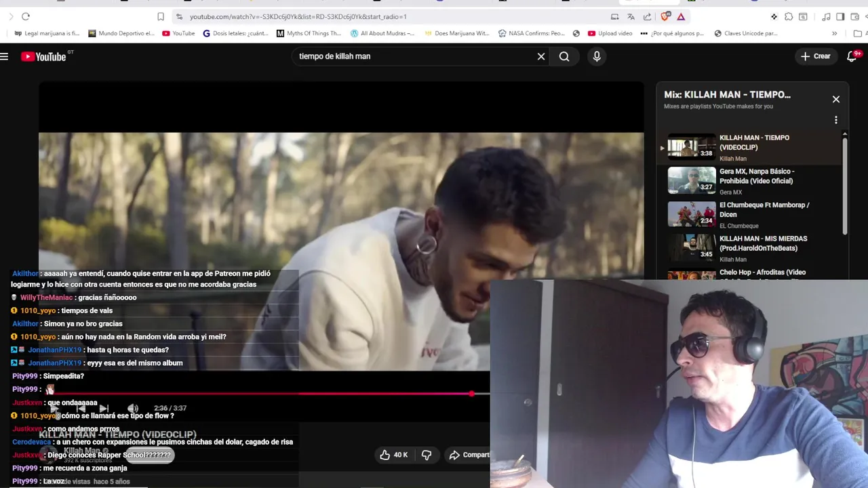Open install app icon in address bar

coord(614,16)
